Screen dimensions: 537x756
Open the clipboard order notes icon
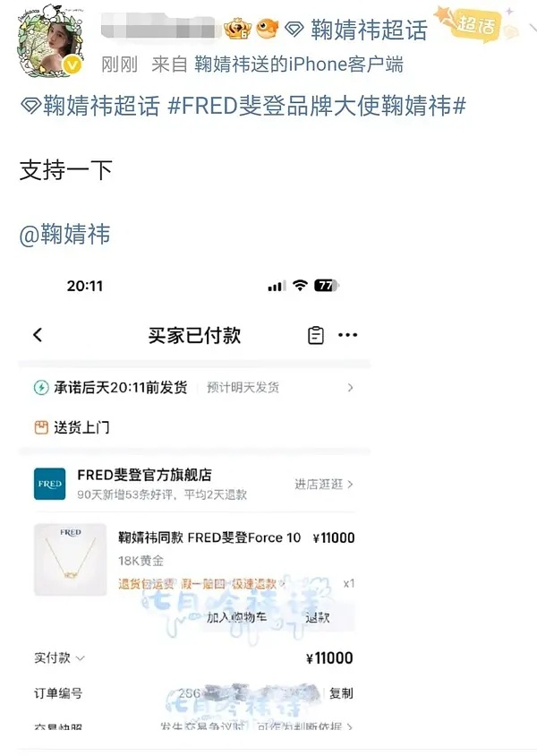click(315, 335)
